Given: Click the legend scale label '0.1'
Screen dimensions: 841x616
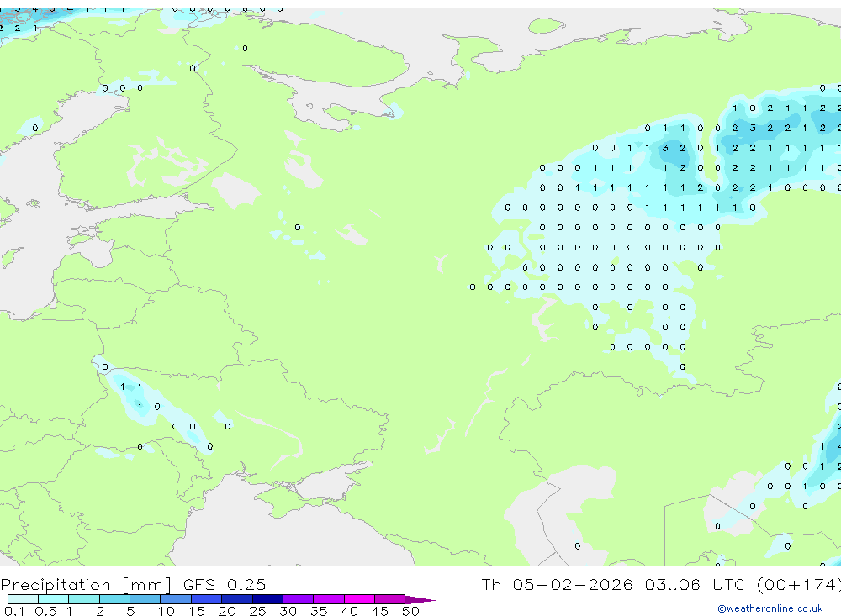Looking at the screenshot, I should (15, 611).
